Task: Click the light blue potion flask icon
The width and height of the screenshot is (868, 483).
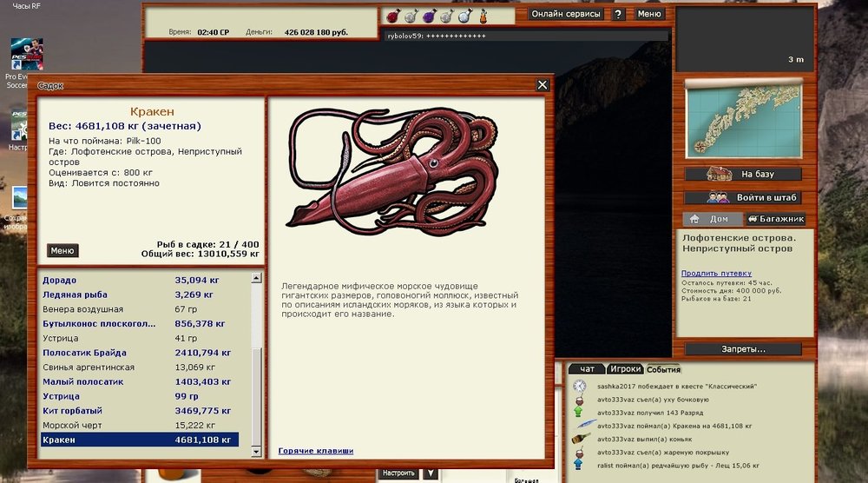Action: click(464, 15)
